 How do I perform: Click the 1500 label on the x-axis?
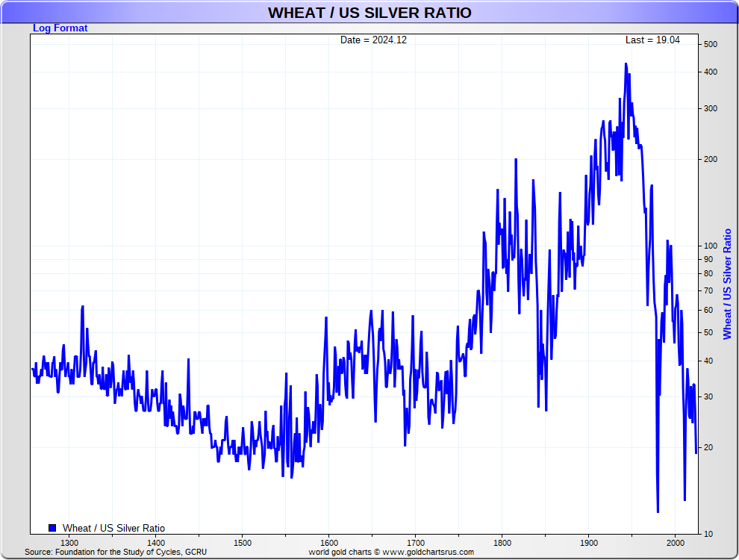242,543
